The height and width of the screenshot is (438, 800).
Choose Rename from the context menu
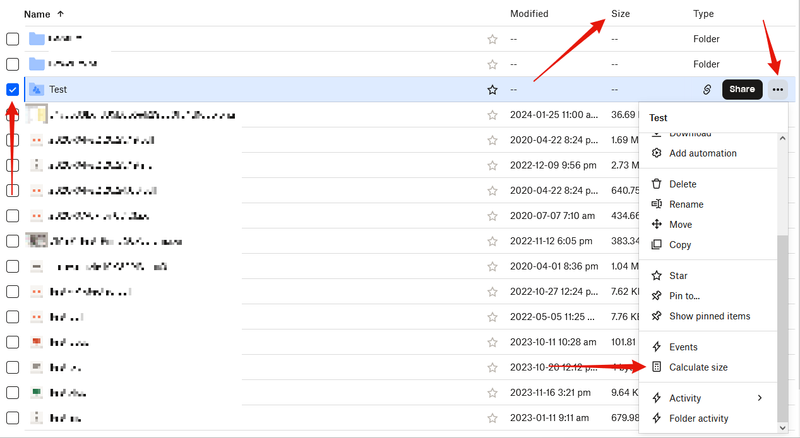(x=686, y=204)
